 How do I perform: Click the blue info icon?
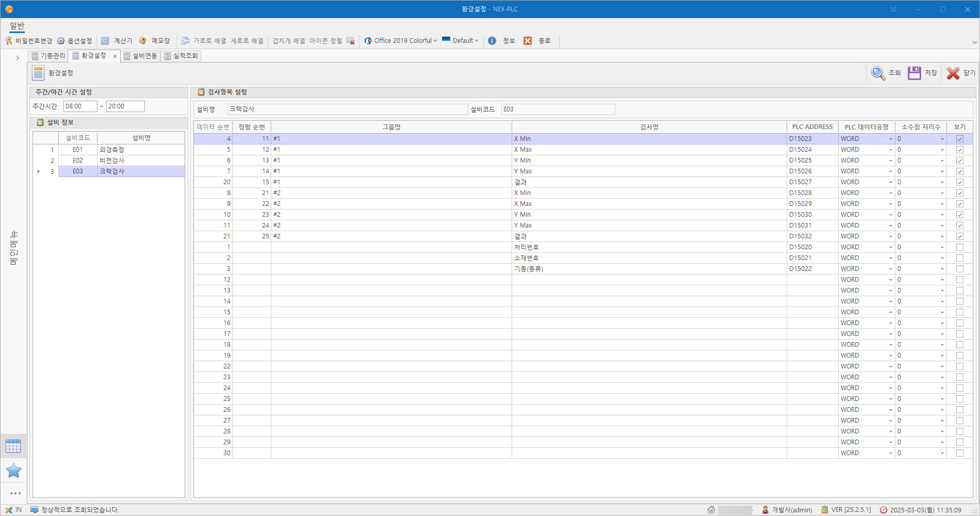tap(492, 41)
